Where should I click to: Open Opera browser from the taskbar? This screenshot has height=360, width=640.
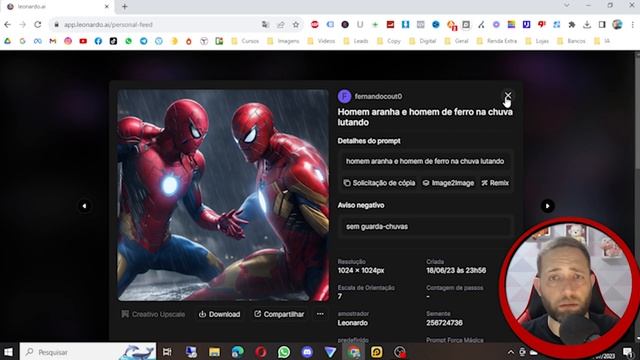261,352
